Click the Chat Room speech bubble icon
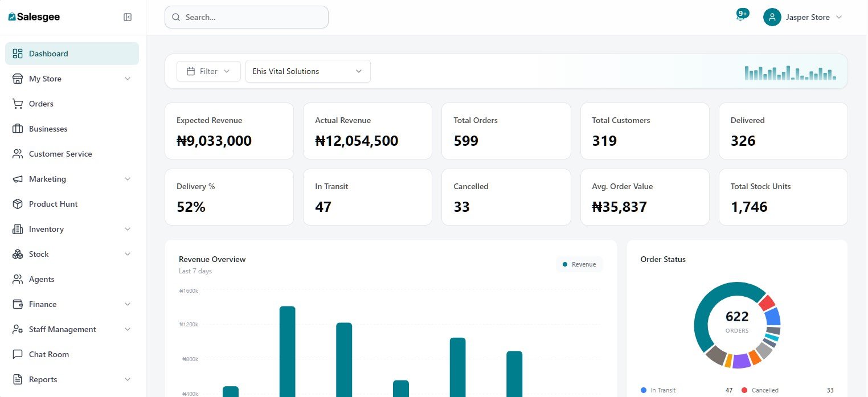The height and width of the screenshot is (397, 868). coord(18,354)
